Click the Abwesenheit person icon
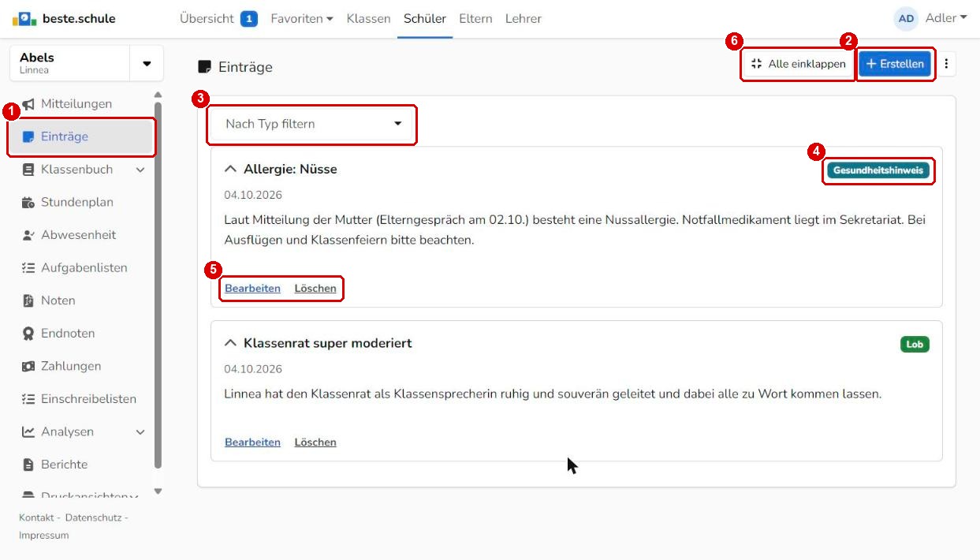The height and width of the screenshot is (560, 980). click(x=28, y=235)
